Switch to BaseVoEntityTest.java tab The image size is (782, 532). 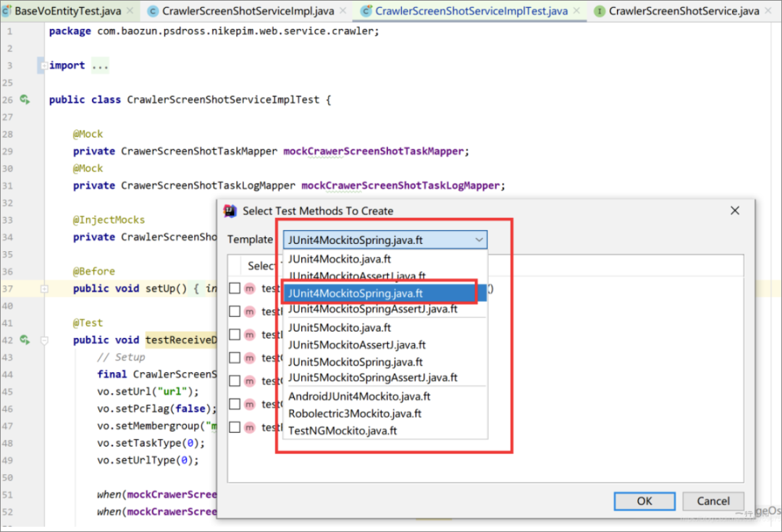pyautogui.click(x=67, y=11)
